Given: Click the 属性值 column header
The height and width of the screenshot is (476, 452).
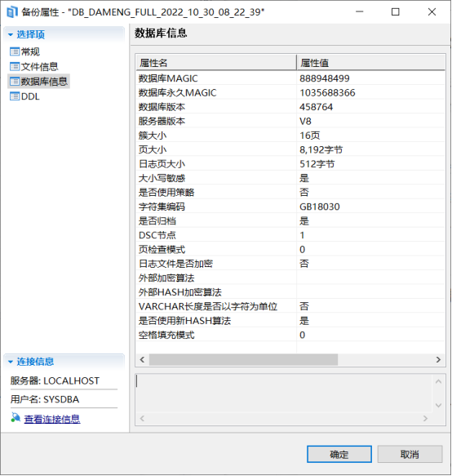Looking at the screenshot, I should [370, 63].
